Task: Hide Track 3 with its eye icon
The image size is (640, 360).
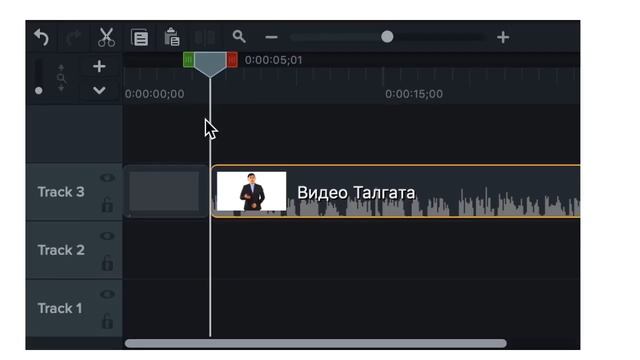Action: click(107, 178)
